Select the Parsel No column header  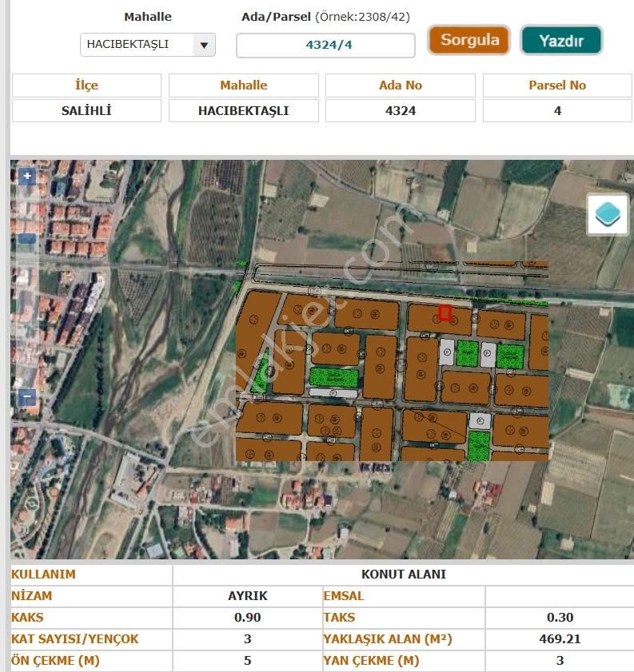(x=557, y=85)
